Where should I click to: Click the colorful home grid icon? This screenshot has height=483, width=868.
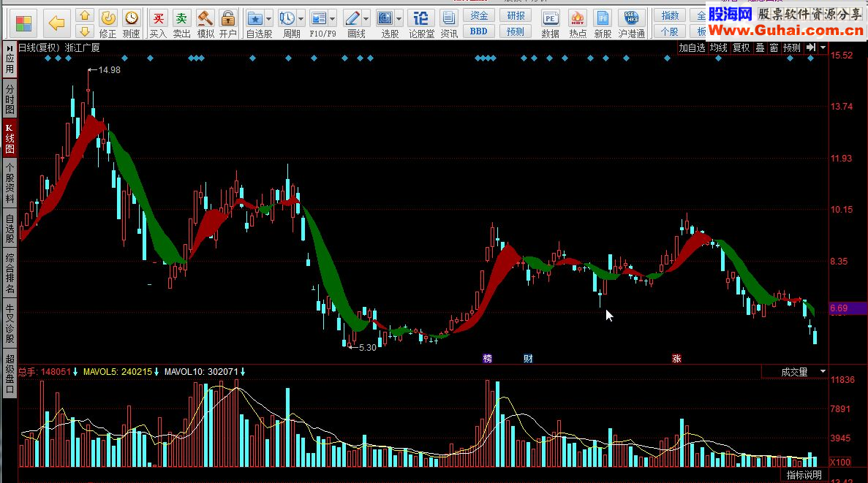(24, 24)
